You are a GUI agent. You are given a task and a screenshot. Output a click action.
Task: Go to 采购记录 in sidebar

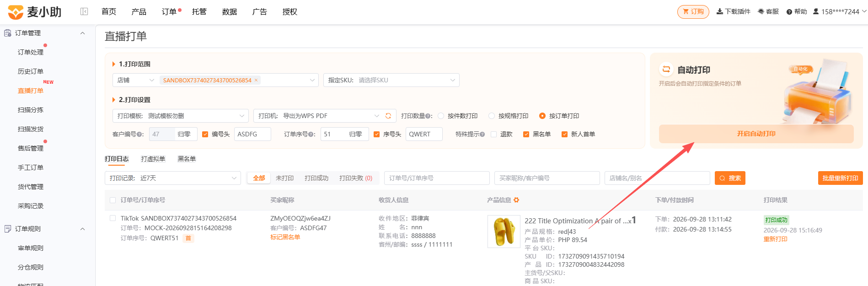(x=31, y=206)
